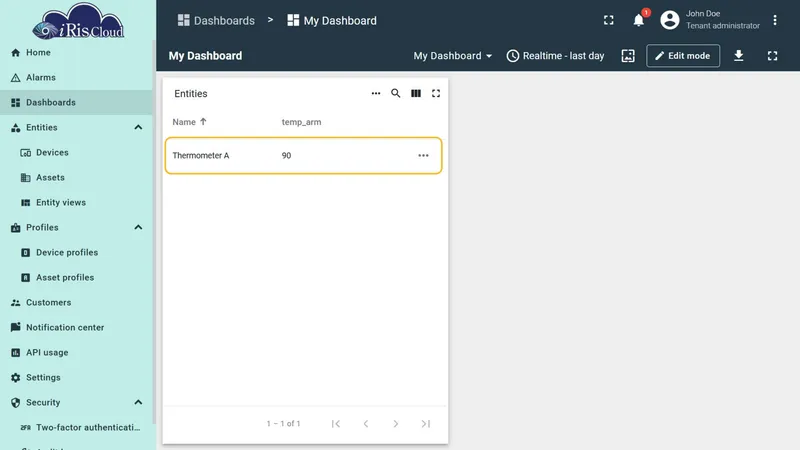Collapse the Entities section in sidebar

click(138, 128)
